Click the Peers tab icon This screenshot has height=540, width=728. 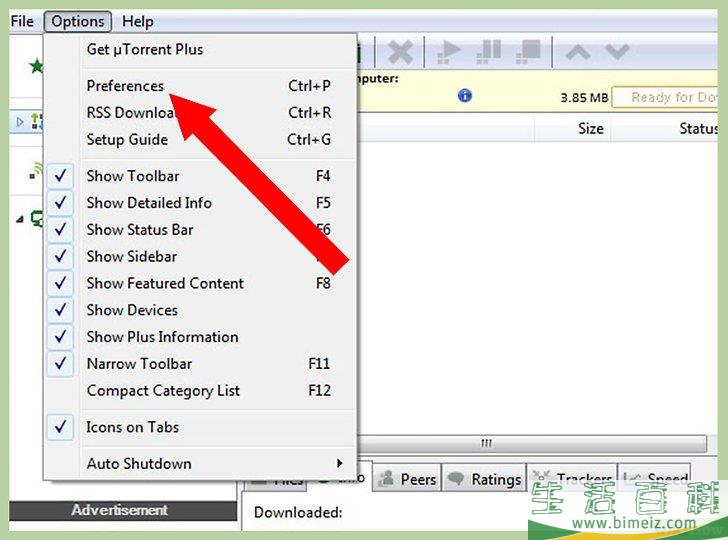(386, 479)
